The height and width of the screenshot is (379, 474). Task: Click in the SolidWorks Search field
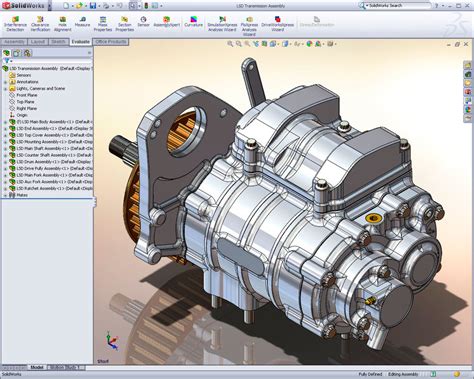tap(398, 6)
